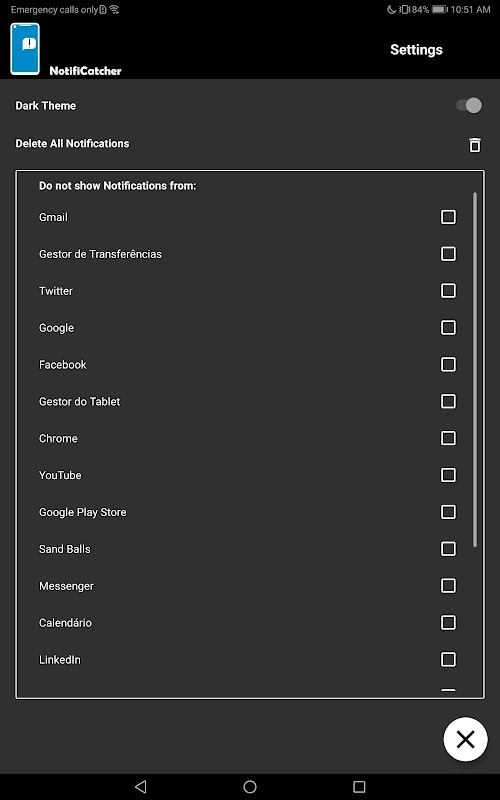Click the app list vertical scrollbar
This screenshot has height=800, width=500.
[x=475, y=370]
